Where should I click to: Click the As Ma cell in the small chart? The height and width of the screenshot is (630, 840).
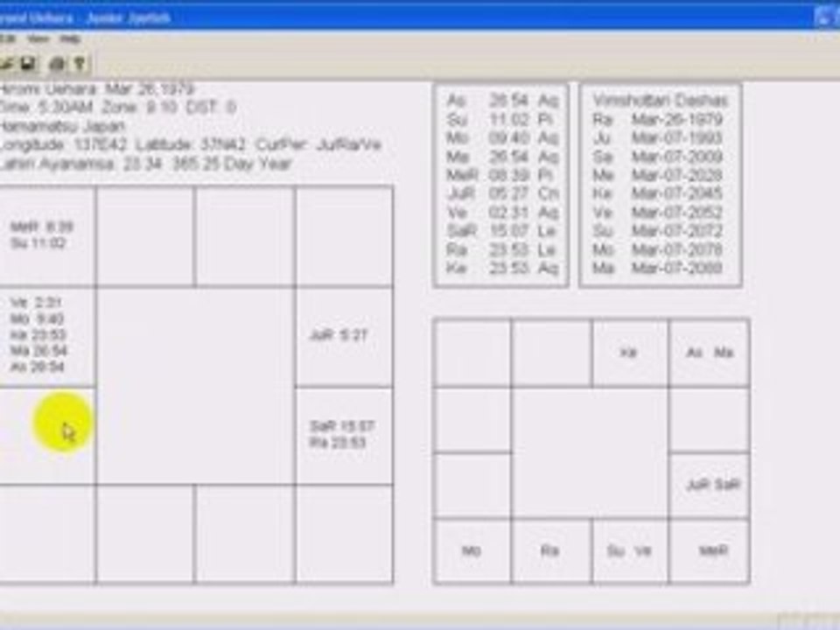(710, 353)
